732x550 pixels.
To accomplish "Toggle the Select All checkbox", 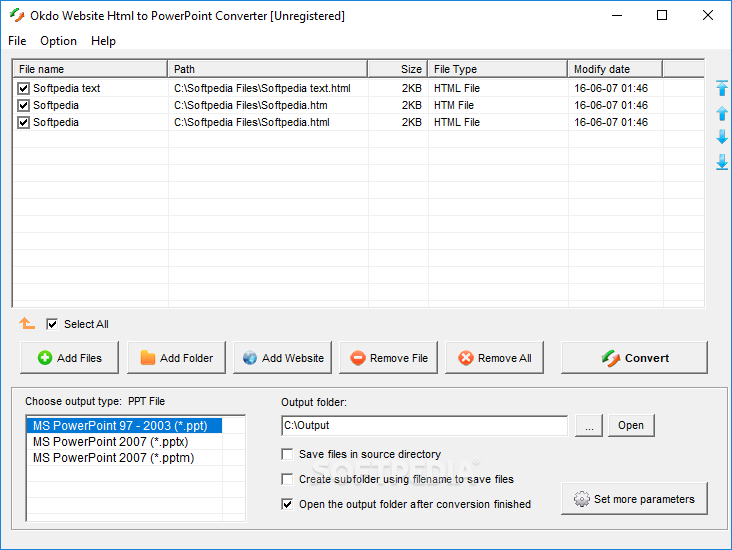I will 52,324.
